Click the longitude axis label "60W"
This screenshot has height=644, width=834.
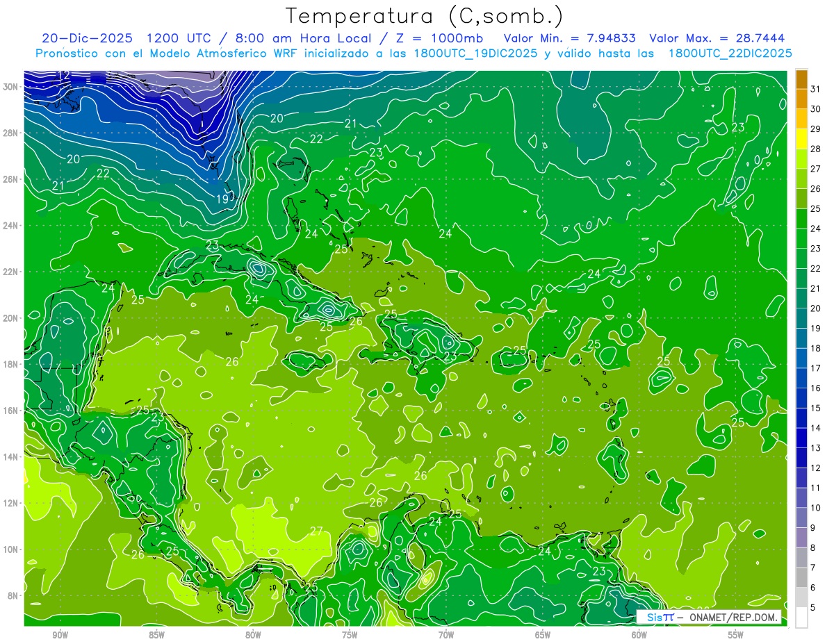tap(639, 635)
